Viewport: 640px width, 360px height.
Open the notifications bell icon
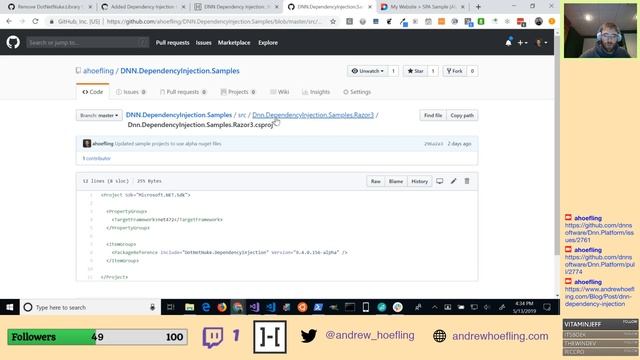pyautogui.click(x=508, y=42)
